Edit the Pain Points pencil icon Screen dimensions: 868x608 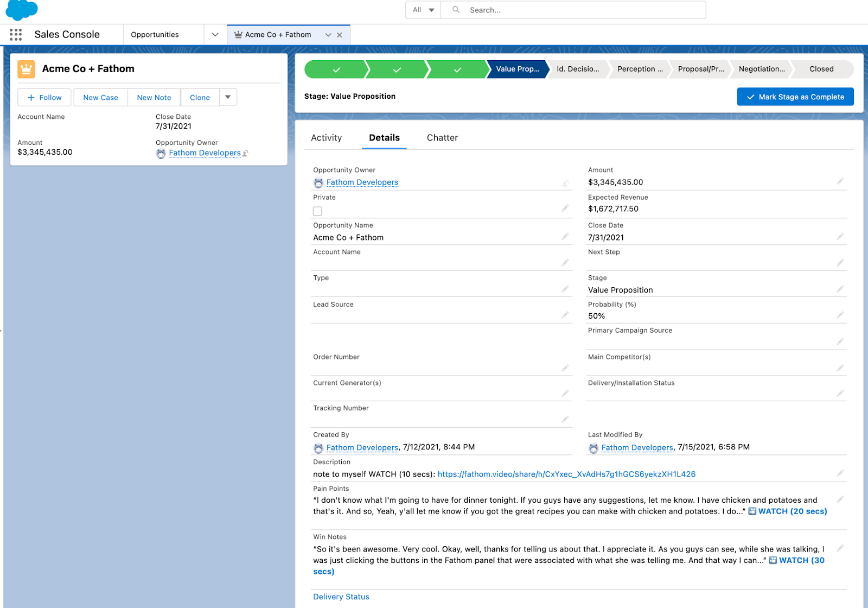pyautogui.click(x=840, y=499)
